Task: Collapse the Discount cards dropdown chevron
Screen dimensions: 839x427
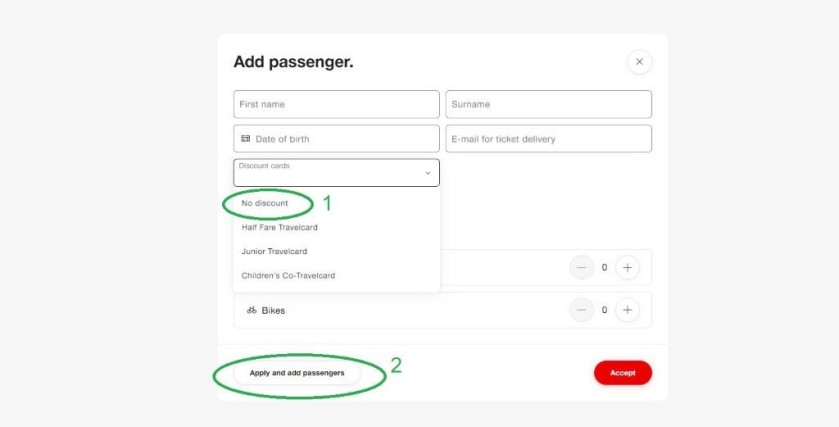Action: pyautogui.click(x=428, y=173)
